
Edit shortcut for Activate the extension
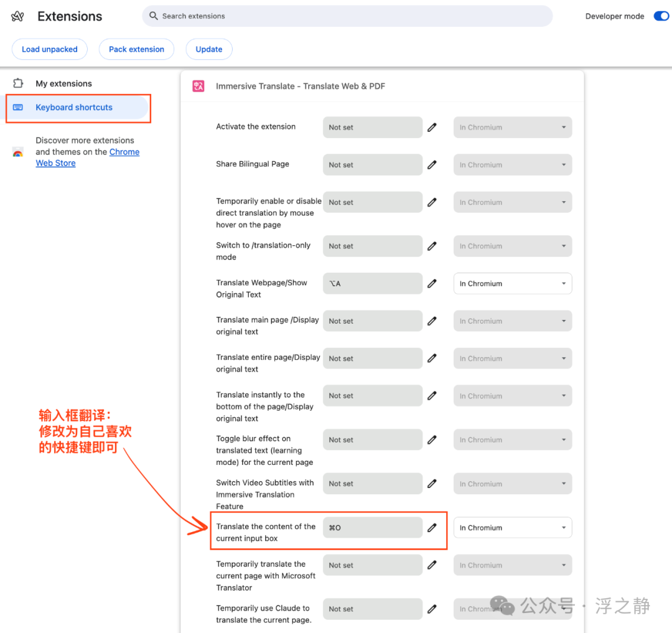coord(432,128)
